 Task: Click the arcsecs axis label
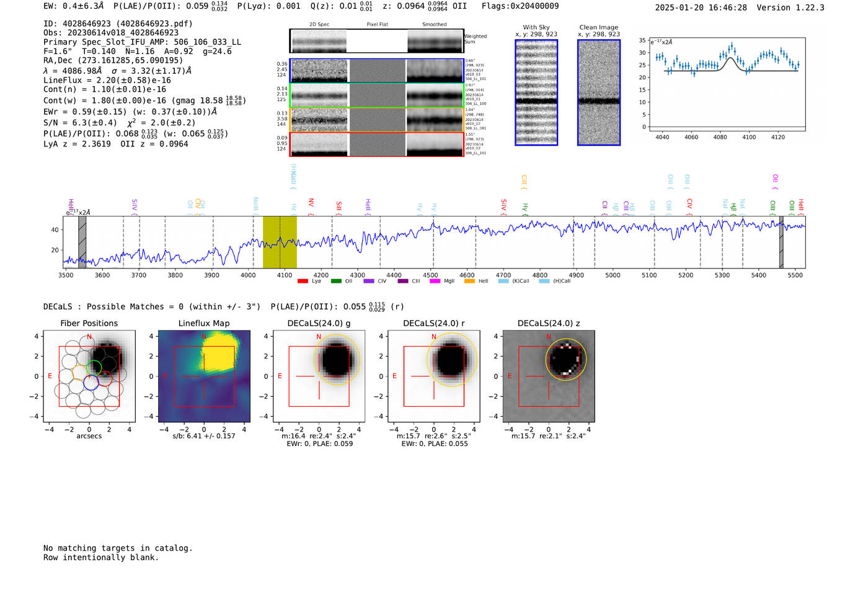[89, 436]
